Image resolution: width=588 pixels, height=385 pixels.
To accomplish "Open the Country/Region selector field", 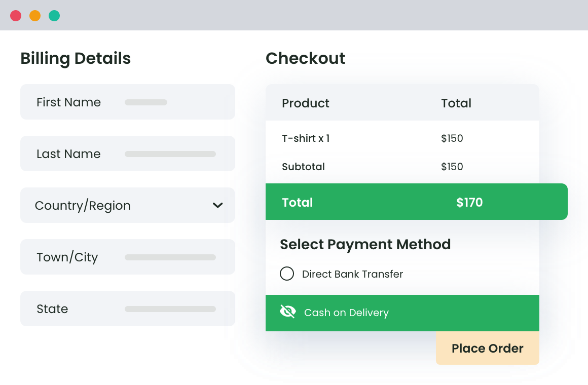I will [117, 205].
